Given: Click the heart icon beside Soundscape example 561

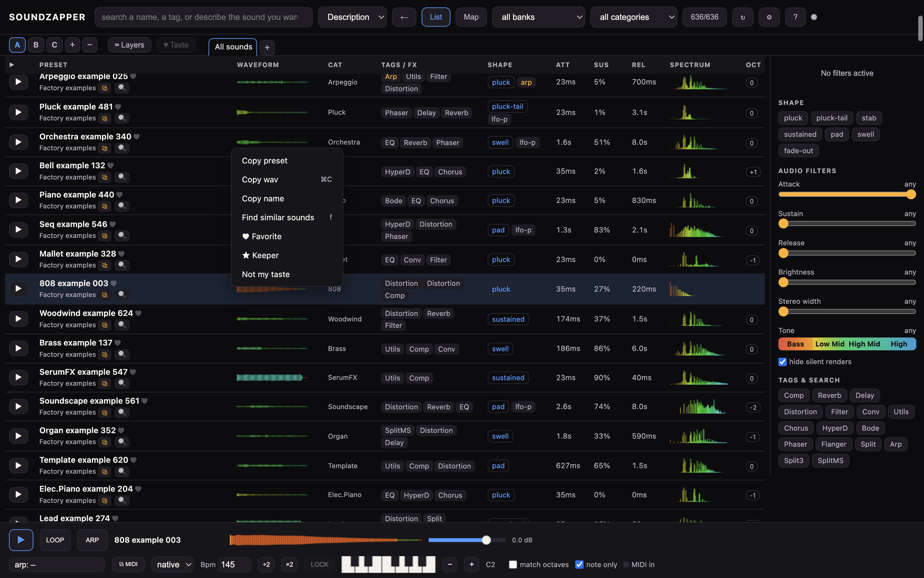Looking at the screenshot, I should 145,401.
